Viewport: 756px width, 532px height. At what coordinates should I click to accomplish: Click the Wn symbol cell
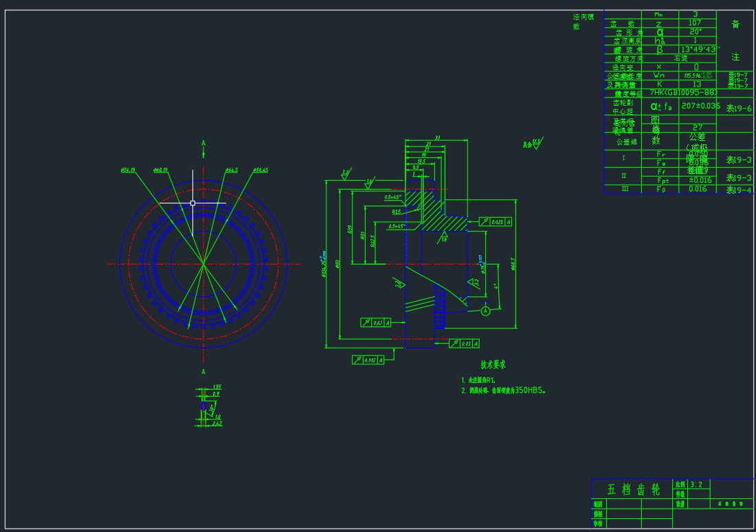[658, 75]
